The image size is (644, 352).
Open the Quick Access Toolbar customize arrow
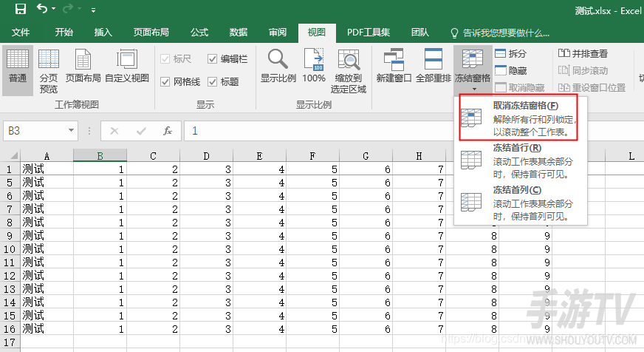coord(94,10)
